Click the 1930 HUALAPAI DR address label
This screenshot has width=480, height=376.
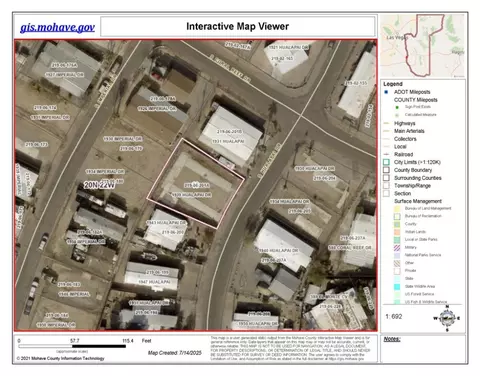(x=314, y=169)
